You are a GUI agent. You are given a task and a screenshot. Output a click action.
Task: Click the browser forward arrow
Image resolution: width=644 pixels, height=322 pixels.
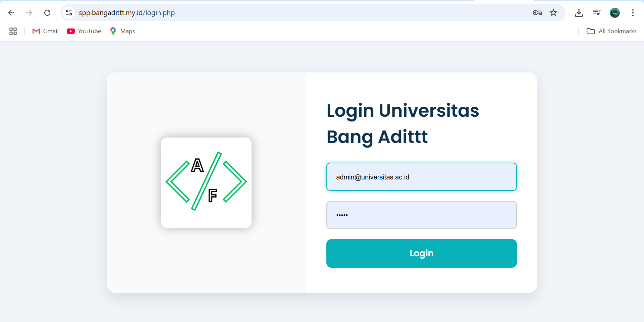tap(29, 13)
